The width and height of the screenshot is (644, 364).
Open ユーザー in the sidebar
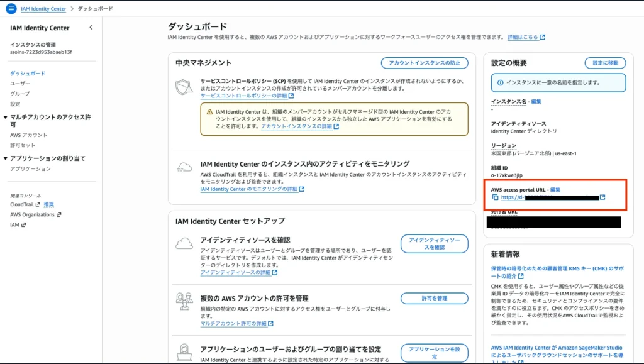20,84
